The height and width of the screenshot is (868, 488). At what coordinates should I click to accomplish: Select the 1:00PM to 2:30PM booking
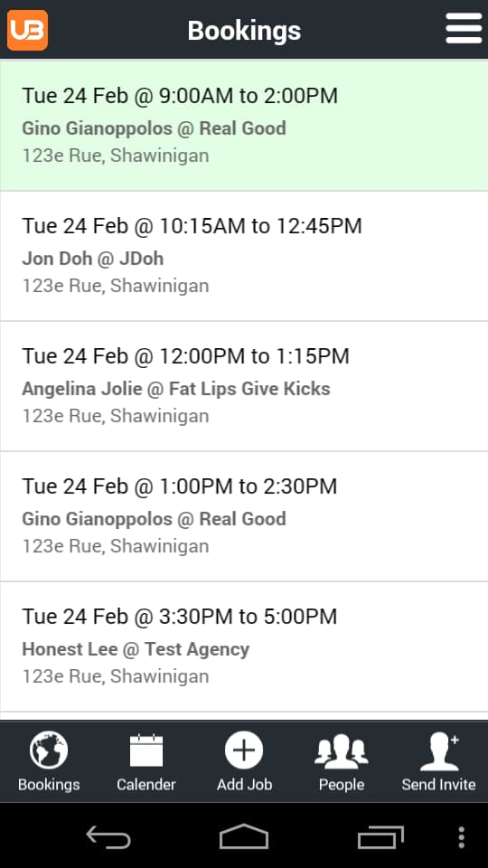click(x=244, y=516)
